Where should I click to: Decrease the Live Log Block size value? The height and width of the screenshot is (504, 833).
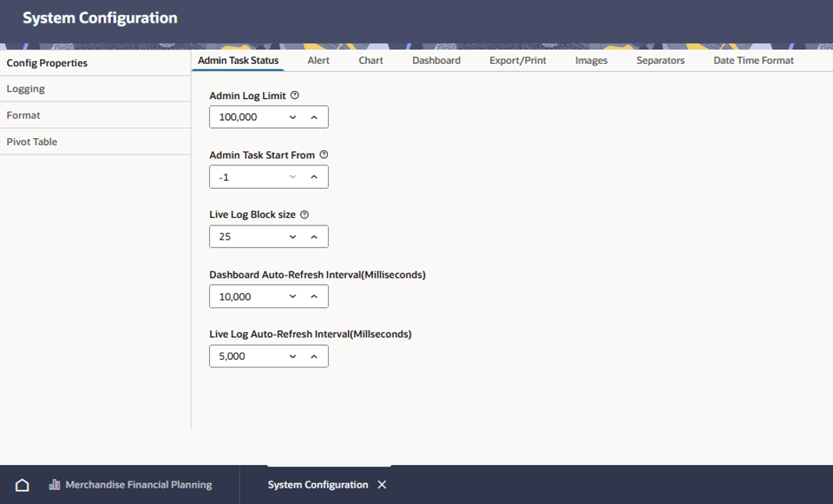pos(293,237)
